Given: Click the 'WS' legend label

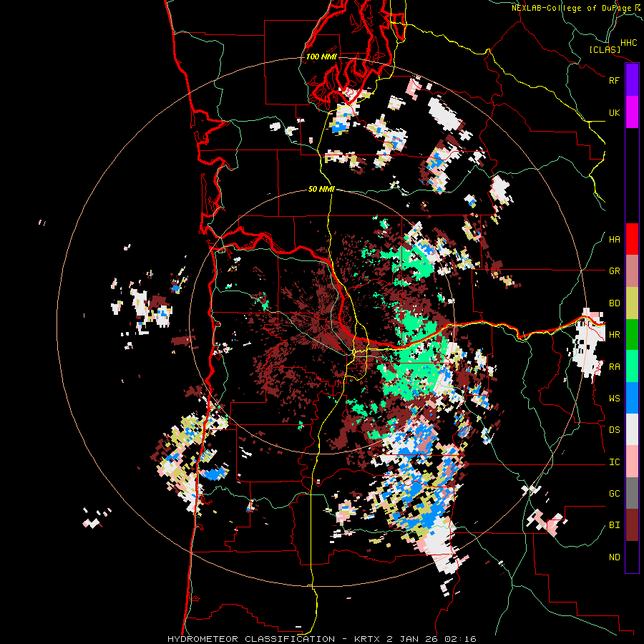Looking at the screenshot, I should coord(614,399).
